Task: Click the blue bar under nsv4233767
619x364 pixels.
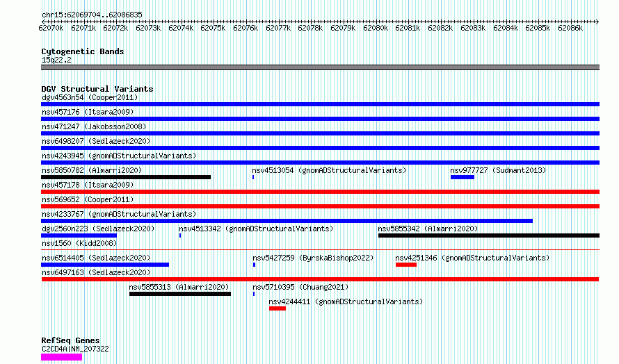Action: coord(287,221)
